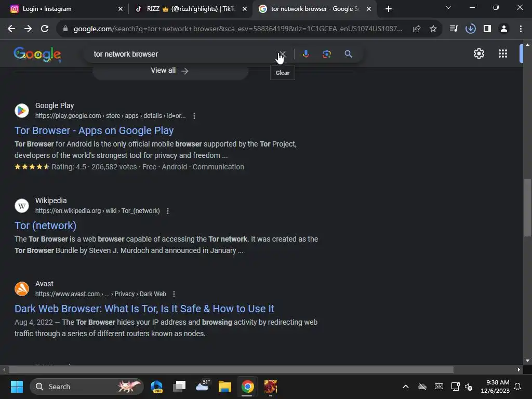Open more options for Avast result

click(x=174, y=294)
